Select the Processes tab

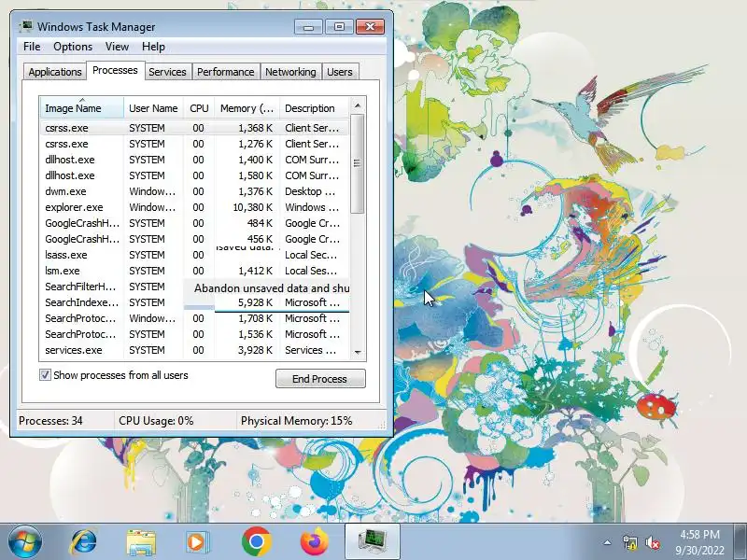(115, 71)
